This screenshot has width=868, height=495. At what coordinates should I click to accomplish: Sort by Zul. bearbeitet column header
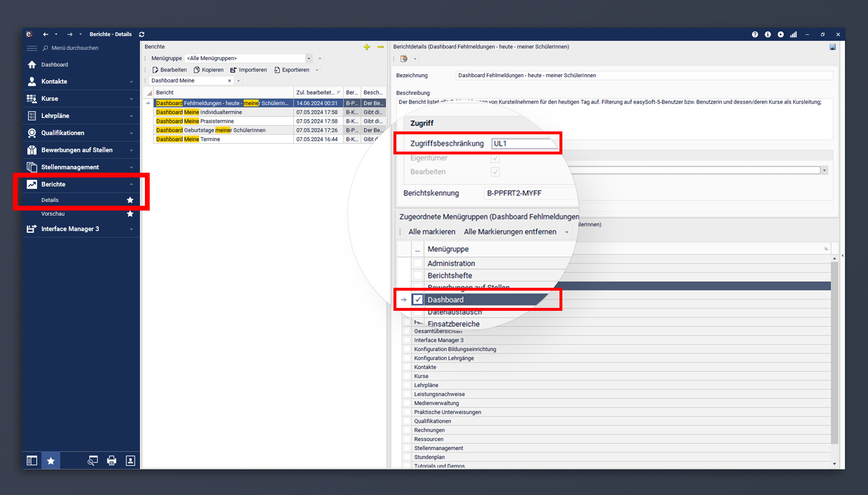318,93
